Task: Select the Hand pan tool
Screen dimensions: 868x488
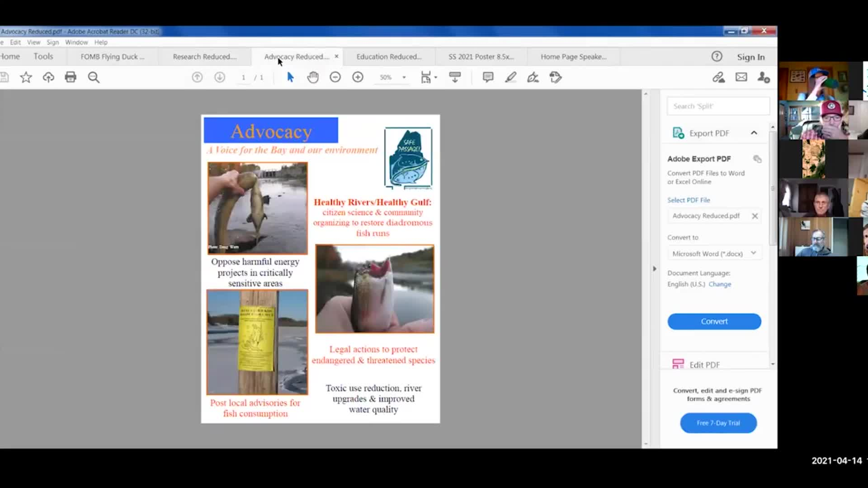Action: (313, 77)
